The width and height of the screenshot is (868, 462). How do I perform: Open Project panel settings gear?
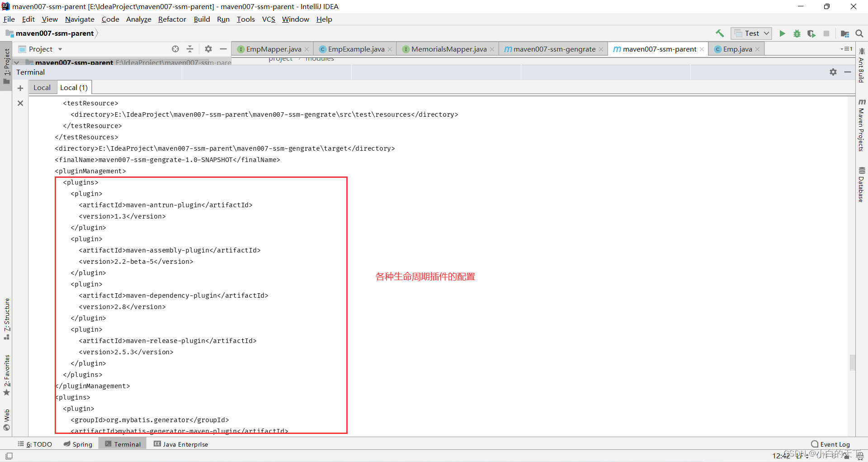[x=208, y=49]
